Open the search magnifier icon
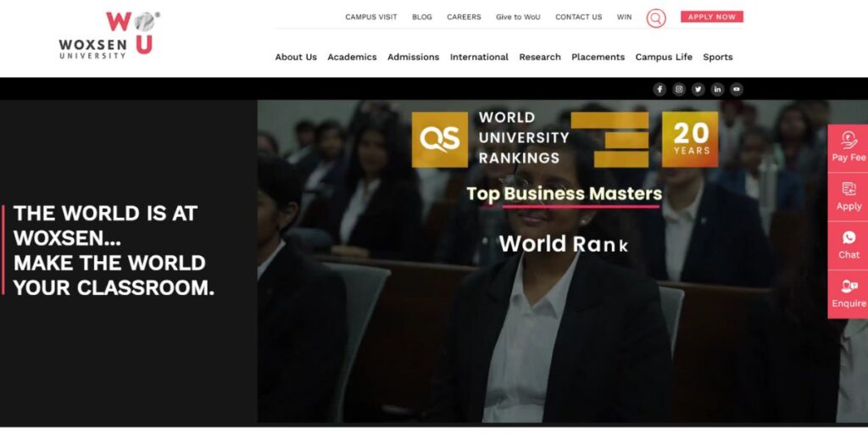Viewport: 868px width, 434px height. (x=656, y=19)
